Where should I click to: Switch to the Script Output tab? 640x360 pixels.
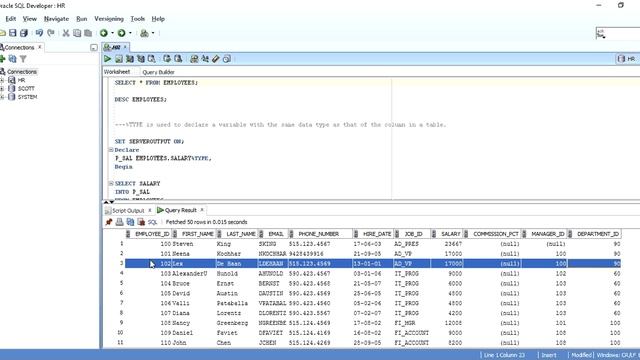128,211
